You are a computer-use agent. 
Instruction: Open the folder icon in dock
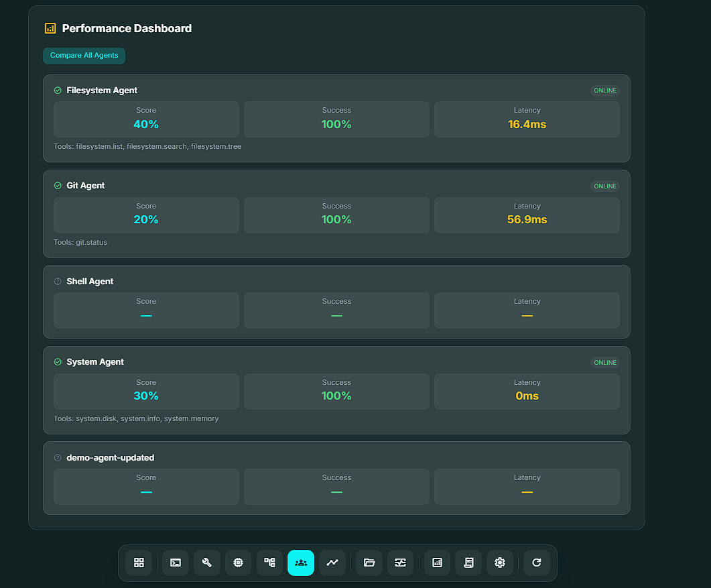369,563
